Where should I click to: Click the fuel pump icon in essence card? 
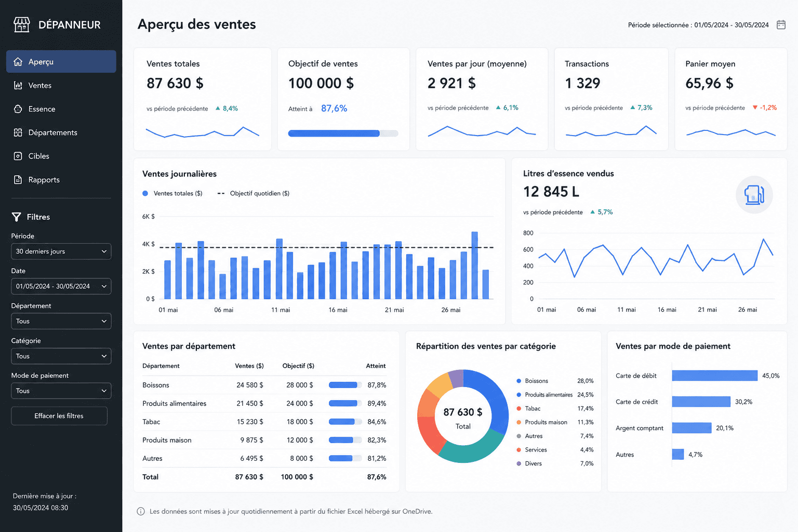point(754,195)
